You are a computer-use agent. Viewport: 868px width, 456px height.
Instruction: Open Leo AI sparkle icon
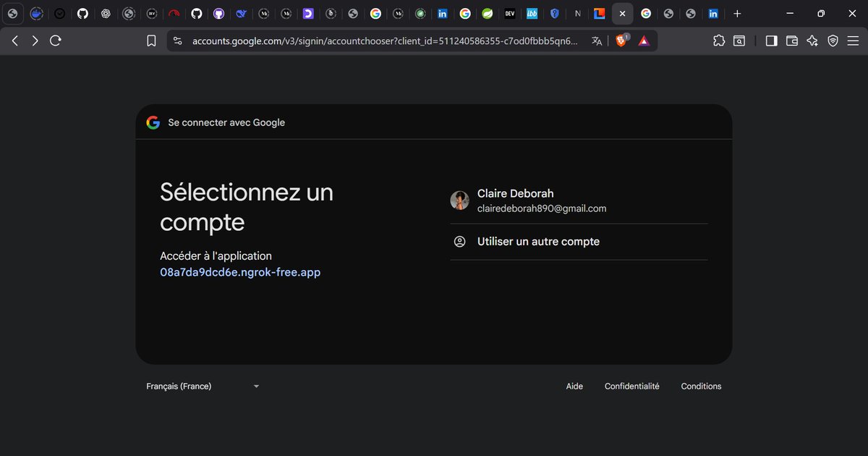click(812, 41)
